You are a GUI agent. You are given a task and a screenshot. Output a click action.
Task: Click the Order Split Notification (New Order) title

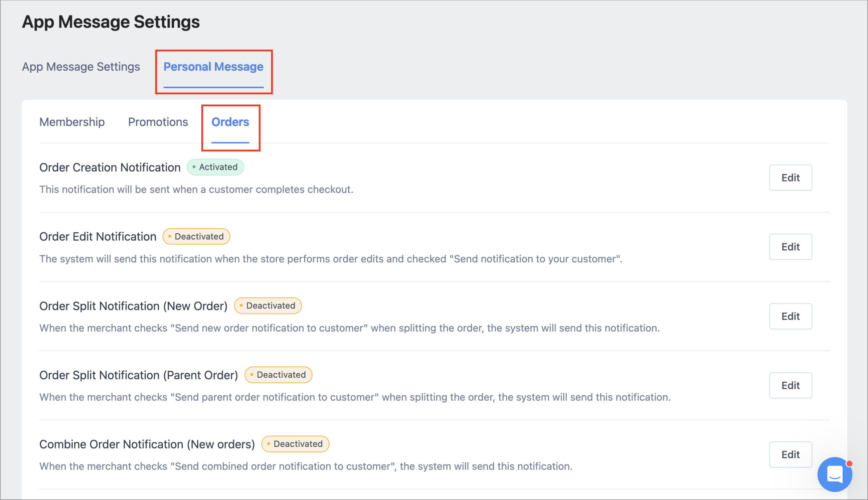[x=133, y=306]
